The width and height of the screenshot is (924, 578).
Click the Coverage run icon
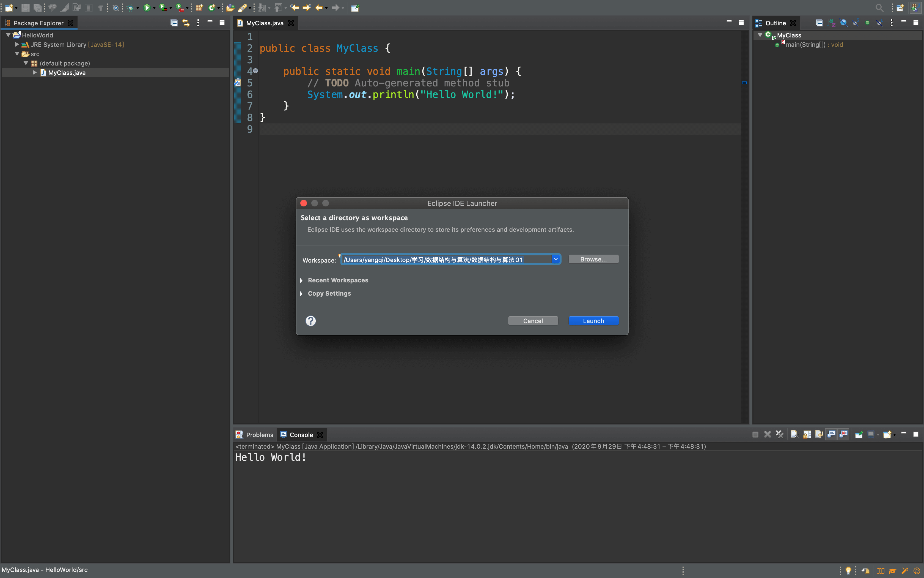(x=163, y=8)
